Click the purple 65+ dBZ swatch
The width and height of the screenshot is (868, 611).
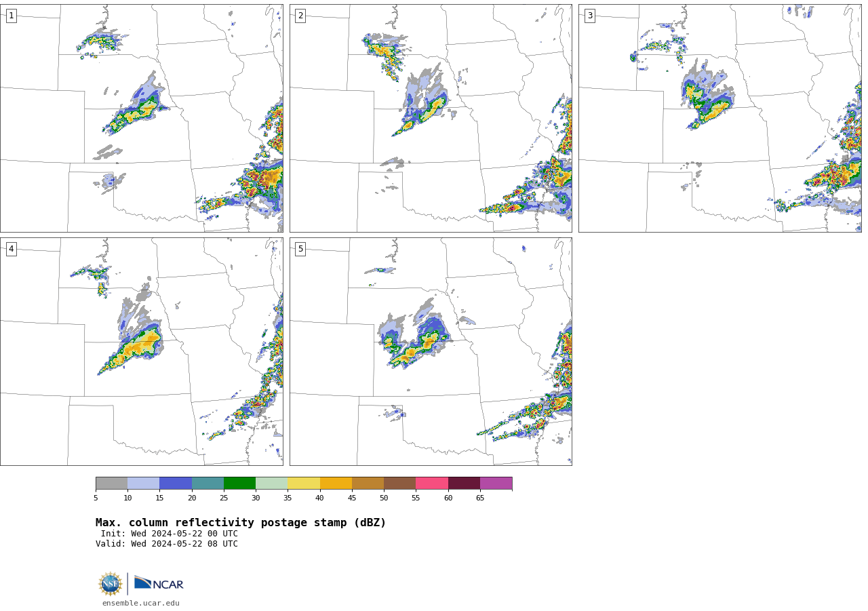pos(496,483)
